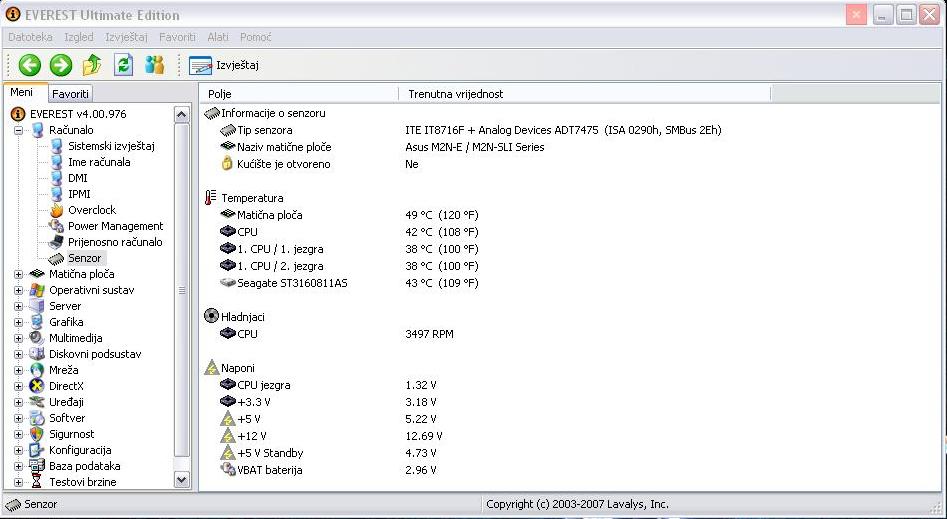
Task: Expand the Server tree node
Action: pos(19,306)
